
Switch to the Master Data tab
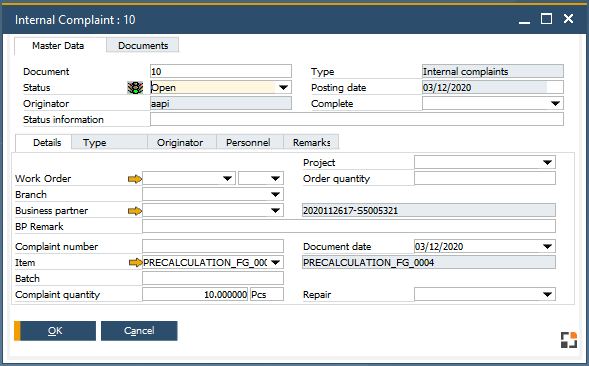pyautogui.click(x=58, y=46)
